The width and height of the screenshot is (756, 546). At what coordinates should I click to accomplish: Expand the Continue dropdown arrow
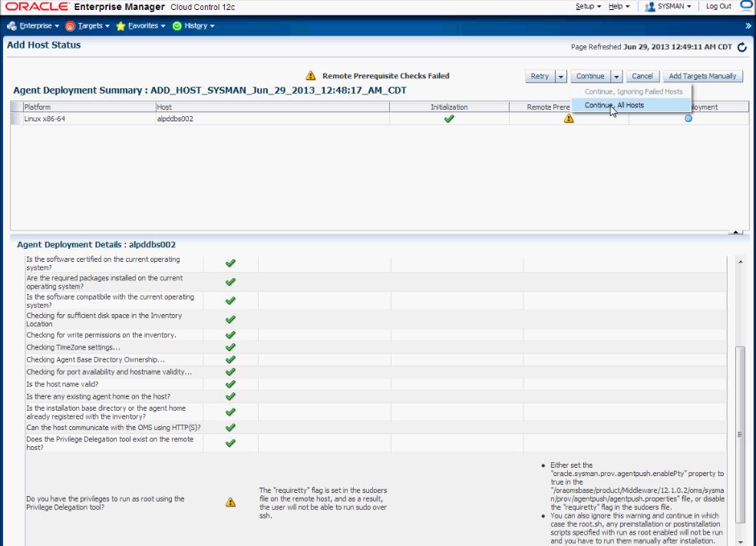tap(616, 76)
